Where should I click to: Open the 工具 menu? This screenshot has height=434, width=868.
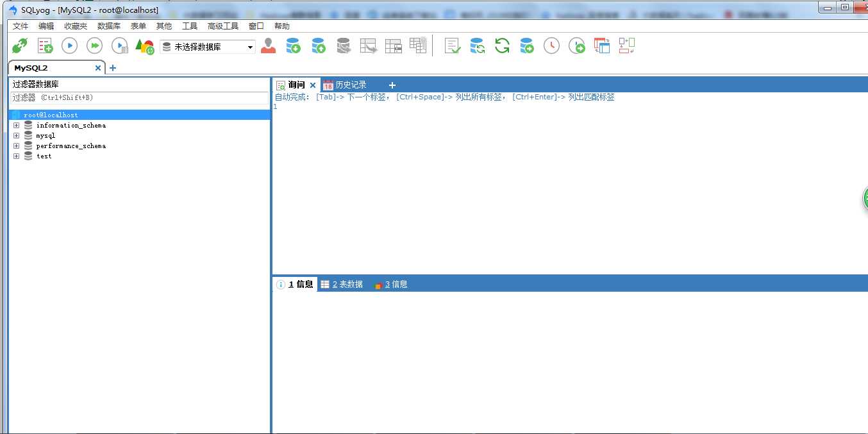click(190, 26)
